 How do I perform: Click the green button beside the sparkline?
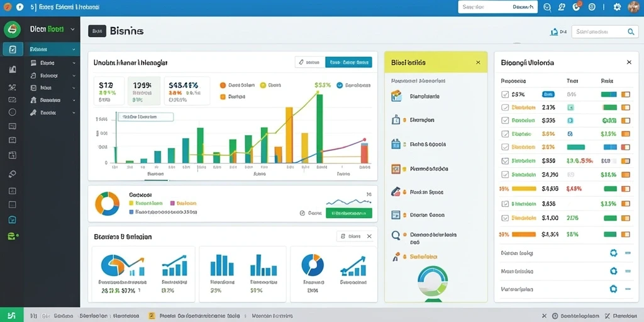(348, 213)
